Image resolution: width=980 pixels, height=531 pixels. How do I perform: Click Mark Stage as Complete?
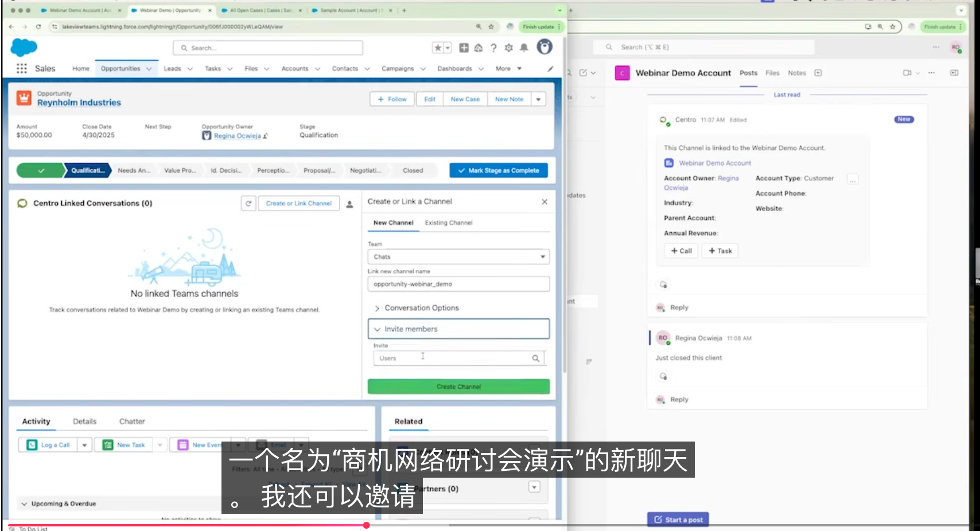click(499, 170)
